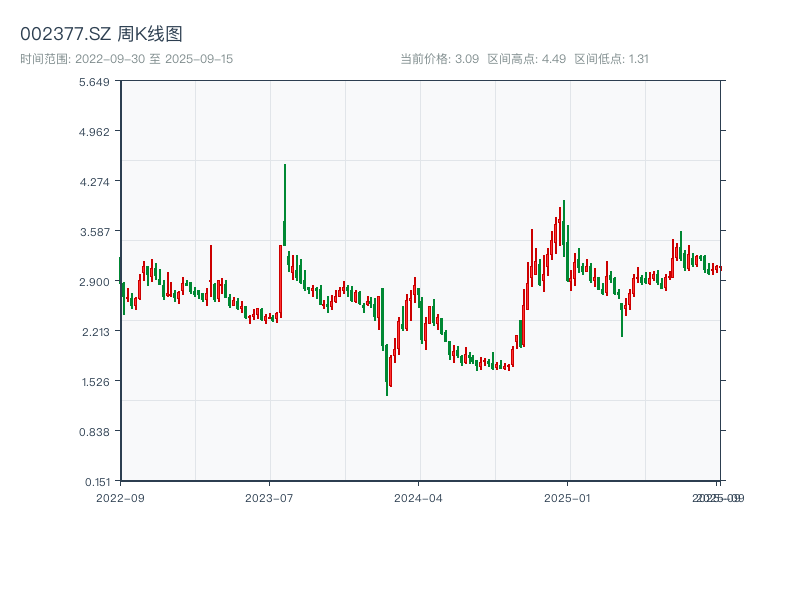Viewport: 800px width, 600px height.
Task: Click the tallest green candle peaking near 4.49
Action: [x=285, y=205]
